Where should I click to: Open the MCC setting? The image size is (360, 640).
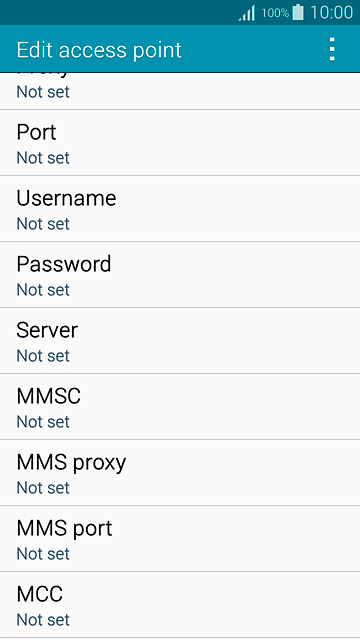pos(180,605)
